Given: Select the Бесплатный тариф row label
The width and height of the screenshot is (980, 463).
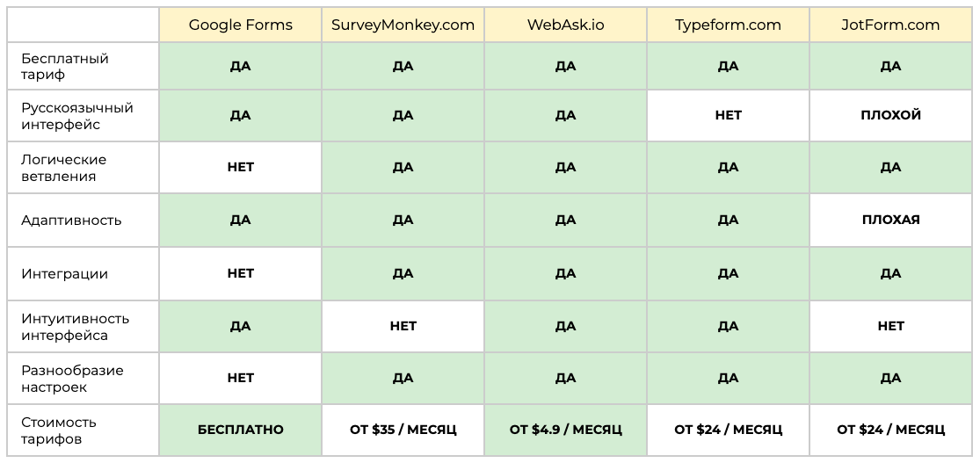Looking at the screenshot, I should (65, 67).
